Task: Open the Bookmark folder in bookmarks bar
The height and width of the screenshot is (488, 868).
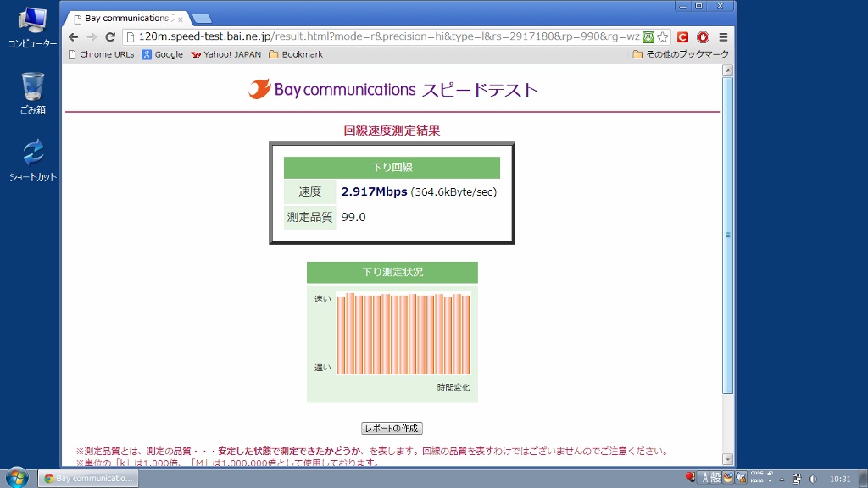Action: point(296,54)
